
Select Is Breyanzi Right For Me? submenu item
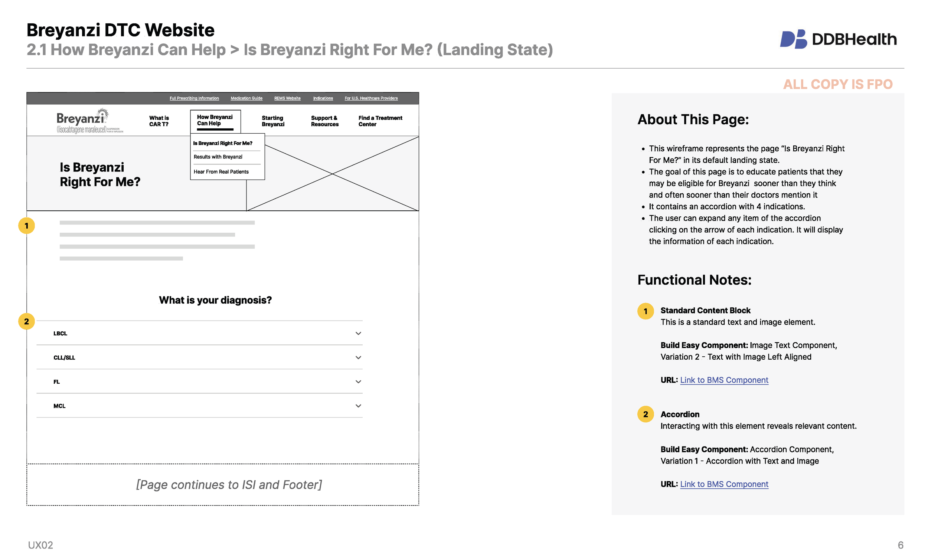(223, 143)
